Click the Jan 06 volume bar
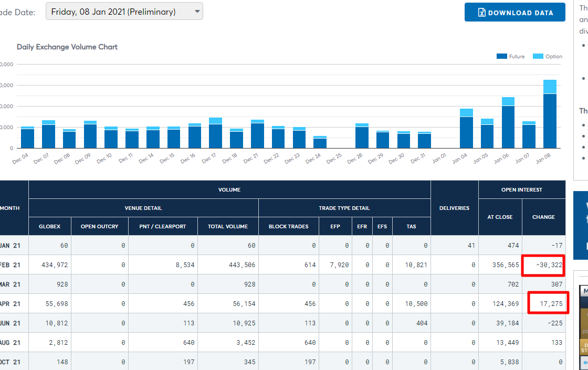The image size is (588, 370). pyautogui.click(x=508, y=123)
